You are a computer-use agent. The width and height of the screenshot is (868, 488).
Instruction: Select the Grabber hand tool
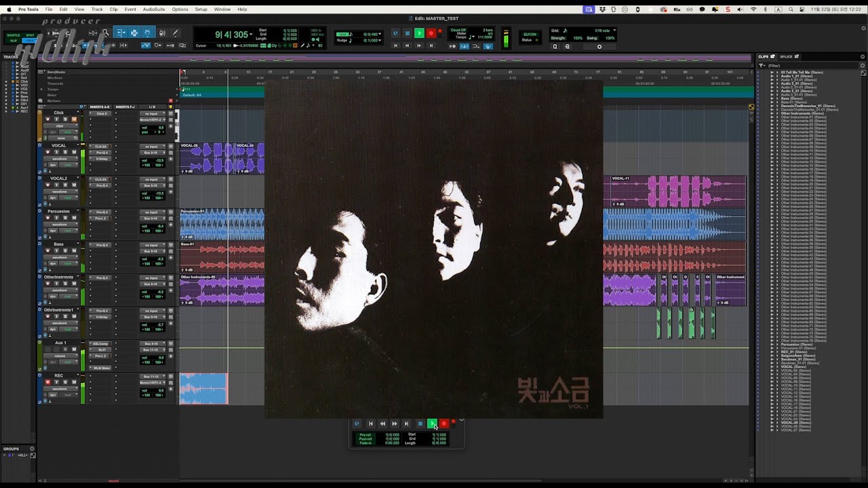pos(147,33)
